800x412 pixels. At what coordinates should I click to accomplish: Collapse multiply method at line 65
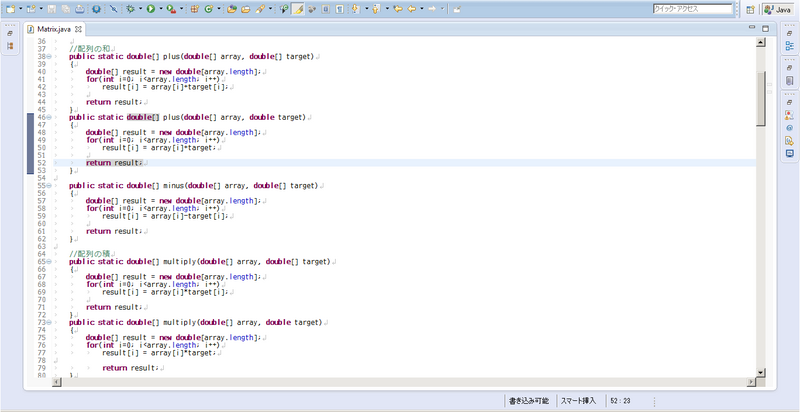pos(49,262)
